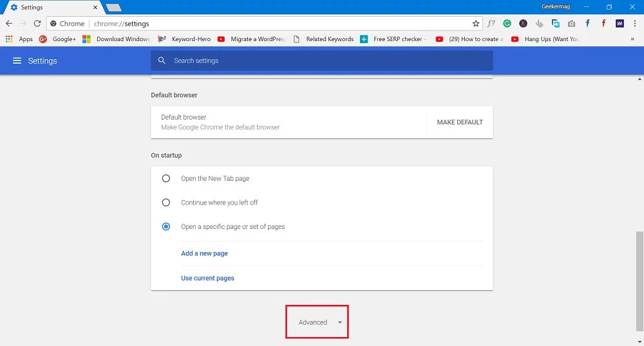The height and width of the screenshot is (346, 644).
Task: Switch to the Settings tab
Action: pyautogui.click(x=53, y=7)
